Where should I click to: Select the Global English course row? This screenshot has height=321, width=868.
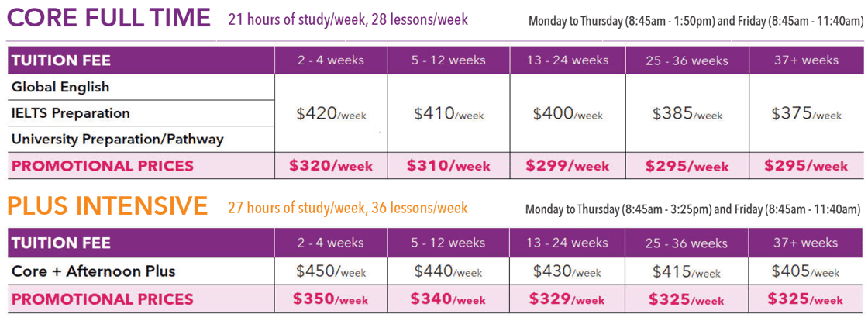pyautogui.click(x=141, y=87)
